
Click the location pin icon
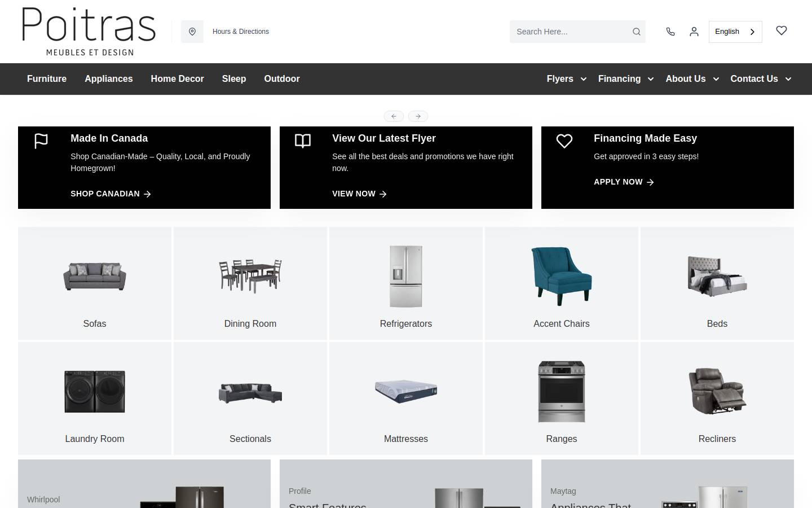(192, 32)
